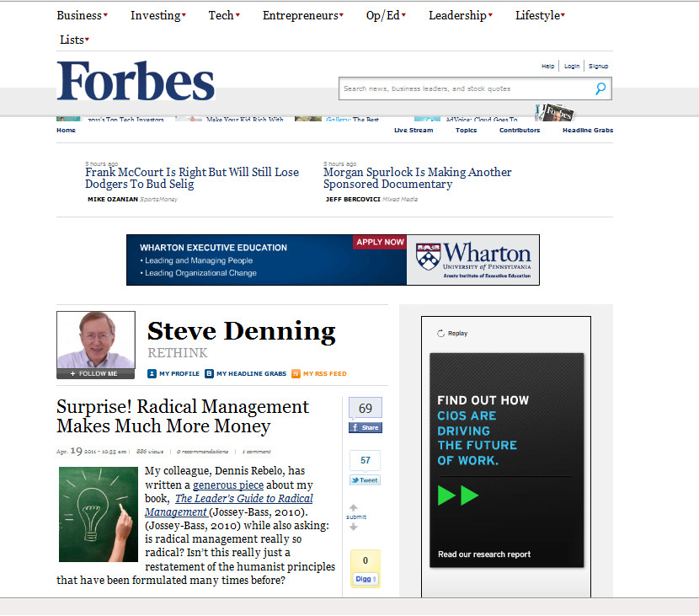Image resolution: width=699 pixels, height=616 pixels.
Task: Go to the Home tab
Action: click(x=66, y=131)
